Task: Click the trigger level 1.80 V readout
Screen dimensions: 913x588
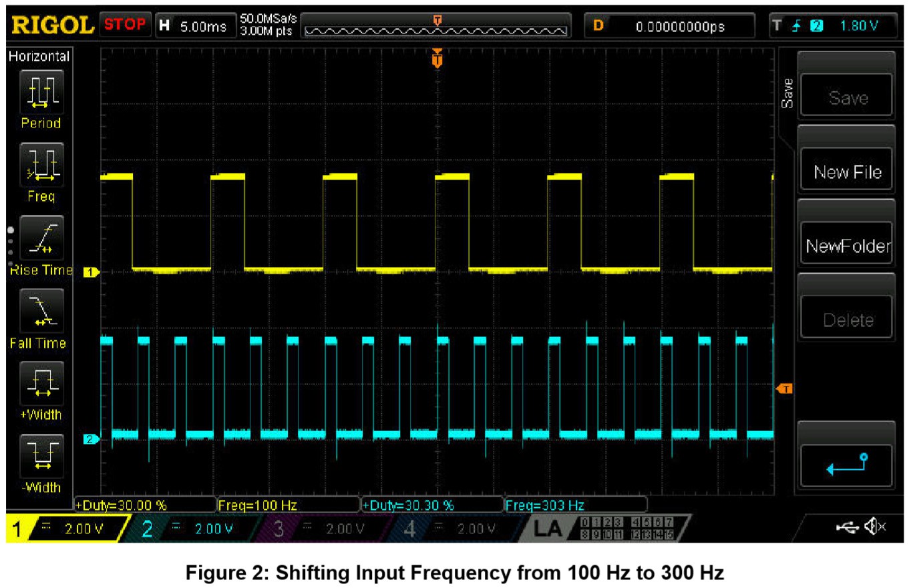Action: [x=858, y=26]
